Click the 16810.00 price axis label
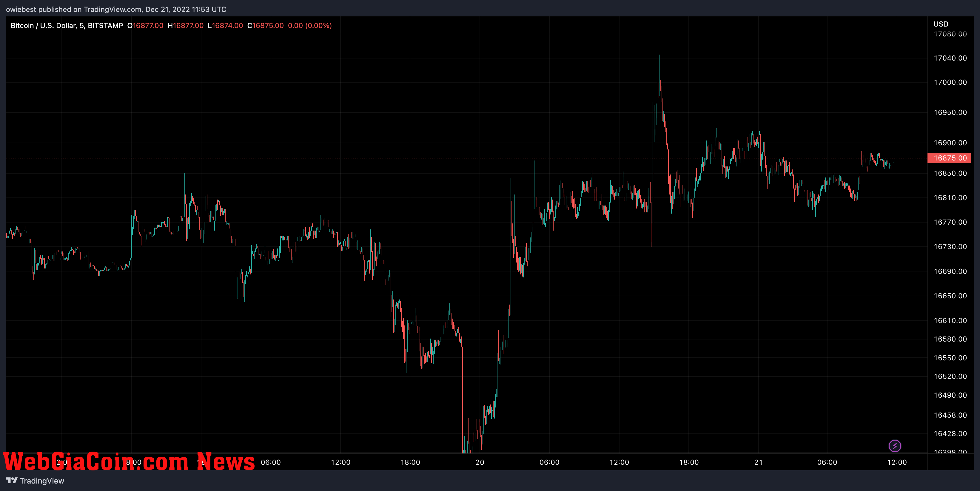 coord(950,198)
